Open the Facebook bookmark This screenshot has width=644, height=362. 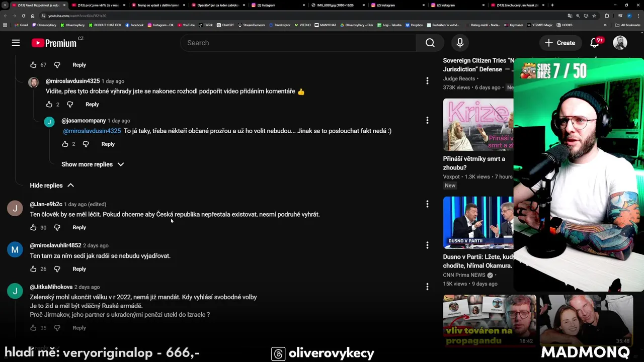coord(134,25)
